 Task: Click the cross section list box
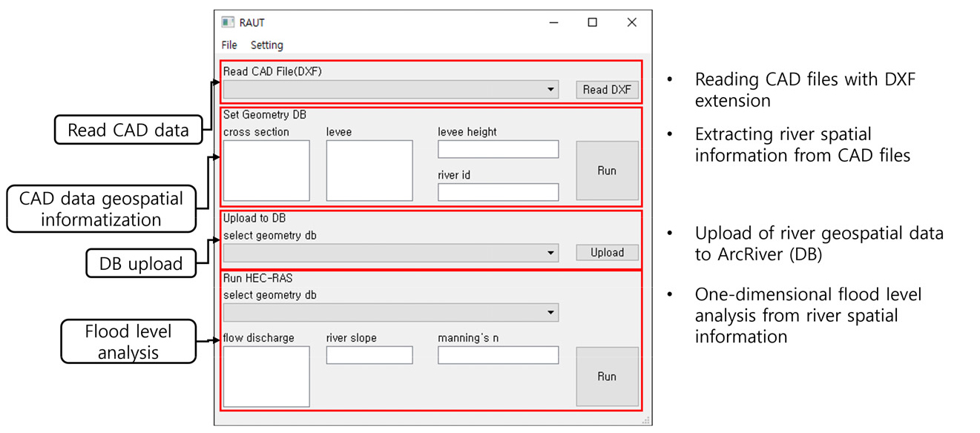(266, 171)
